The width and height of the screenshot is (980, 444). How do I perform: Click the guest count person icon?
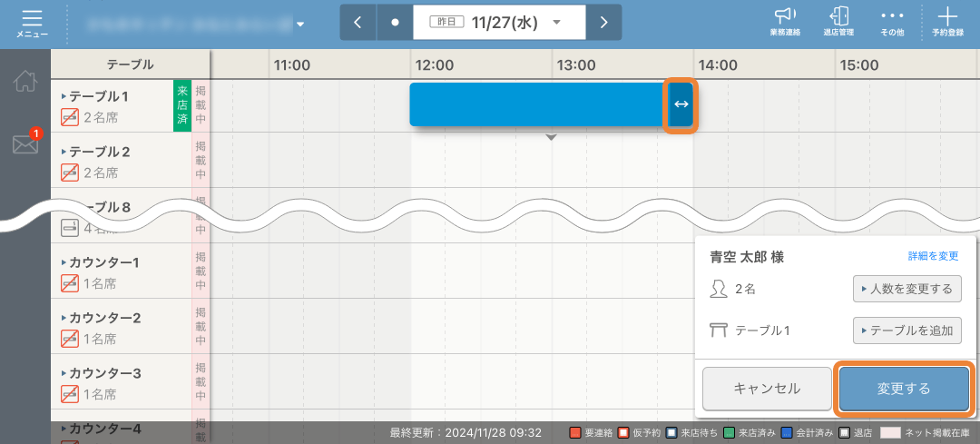click(720, 289)
